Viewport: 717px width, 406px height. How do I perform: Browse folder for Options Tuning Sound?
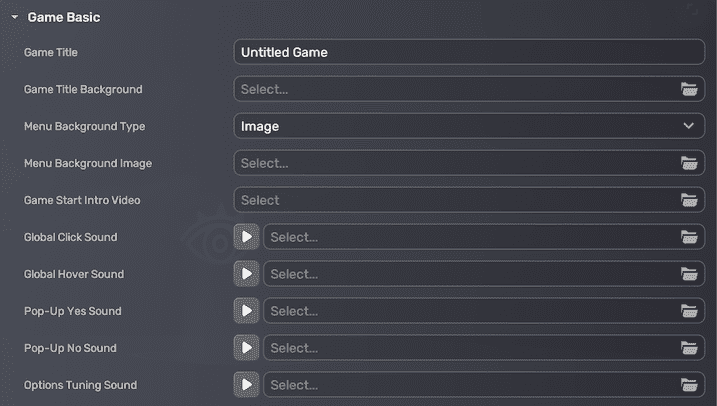[x=688, y=385]
